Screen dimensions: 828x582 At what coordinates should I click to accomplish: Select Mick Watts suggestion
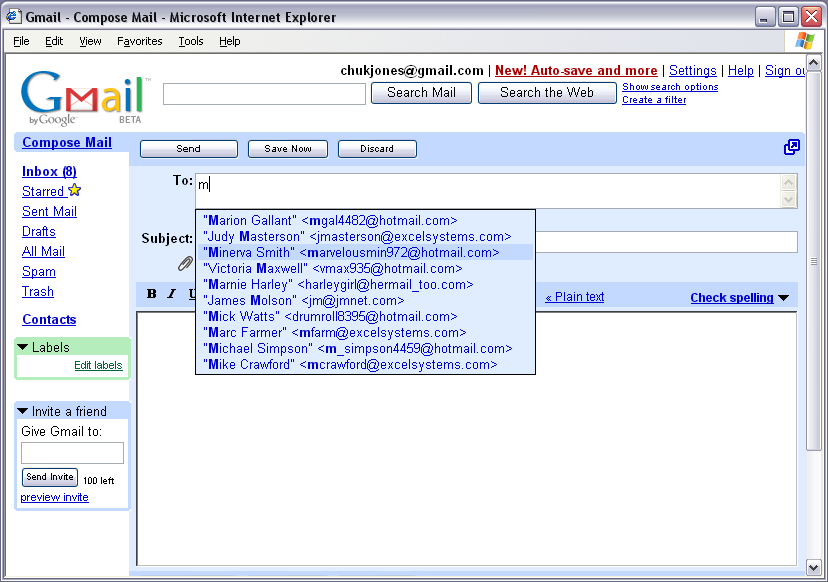[x=365, y=316]
